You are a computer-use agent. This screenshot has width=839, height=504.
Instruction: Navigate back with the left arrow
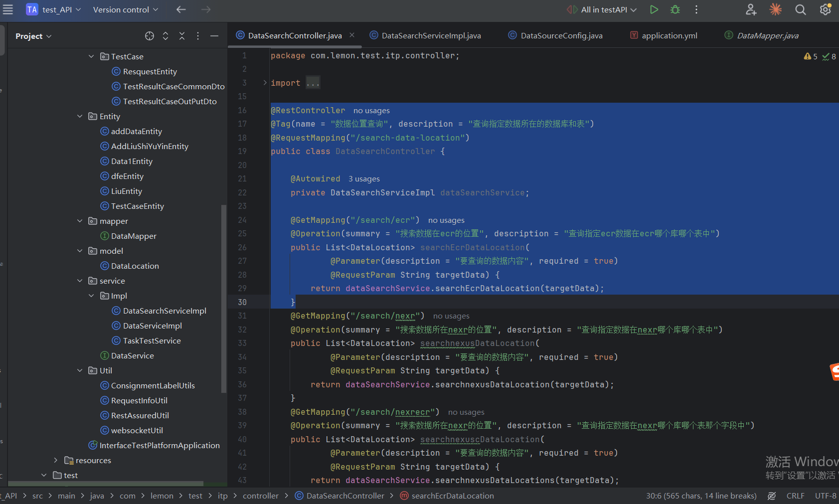(x=181, y=9)
